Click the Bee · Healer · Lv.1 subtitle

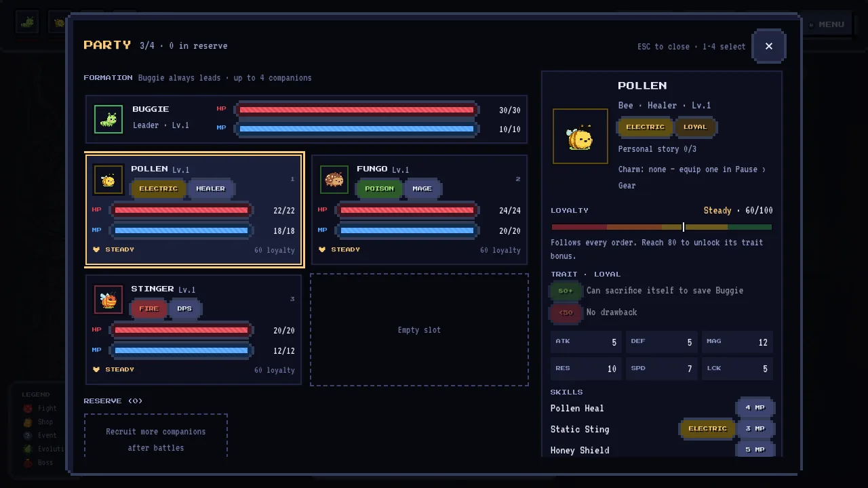click(x=665, y=106)
